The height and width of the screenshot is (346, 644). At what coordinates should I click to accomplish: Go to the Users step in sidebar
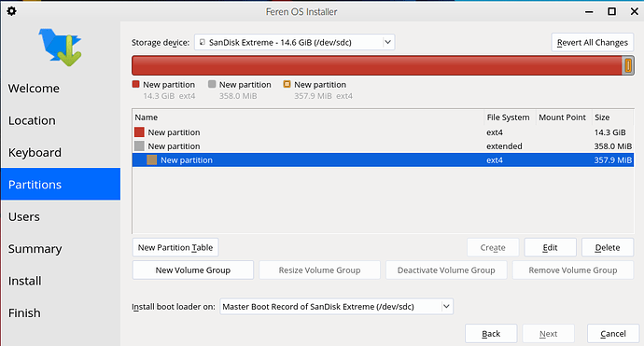(x=61, y=216)
